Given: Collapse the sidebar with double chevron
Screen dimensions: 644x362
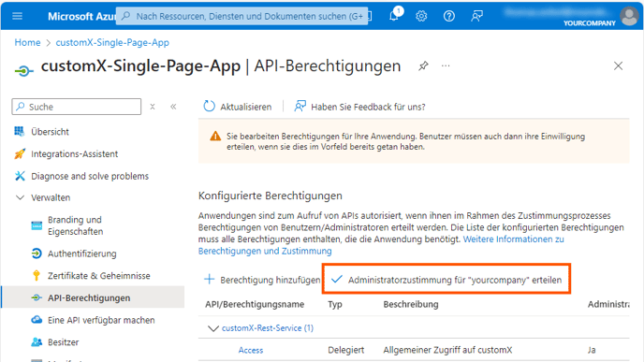Looking at the screenshot, I should pos(173,107).
